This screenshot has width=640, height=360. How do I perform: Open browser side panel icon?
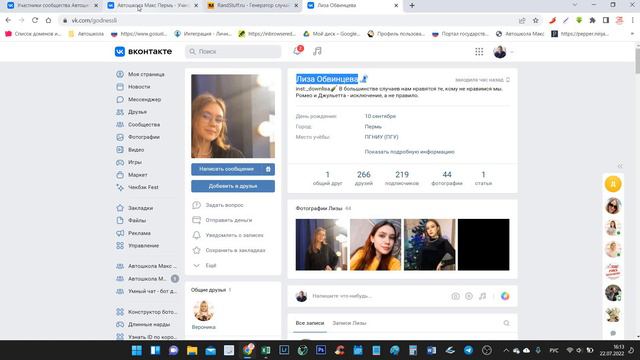coord(606,20)
